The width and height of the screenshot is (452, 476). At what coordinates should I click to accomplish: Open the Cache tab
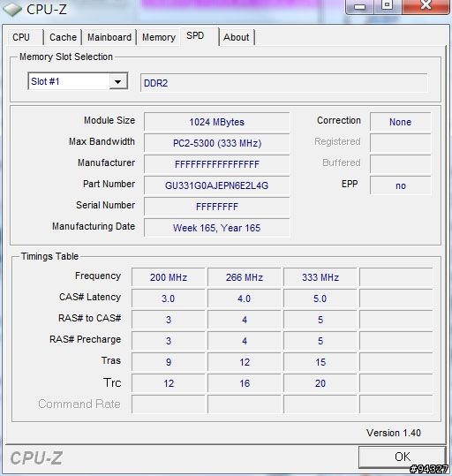tap(63, 37)
